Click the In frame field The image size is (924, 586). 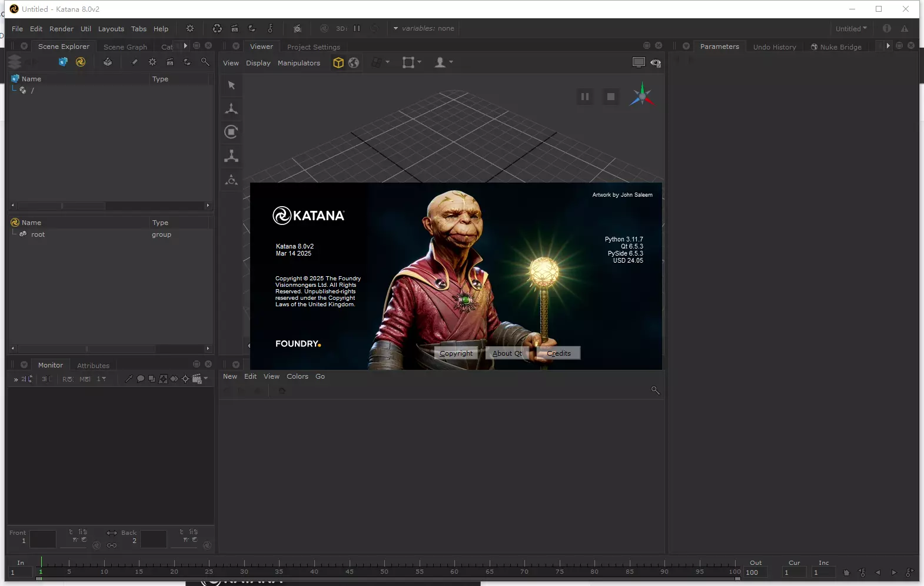(x=21, y=572)
